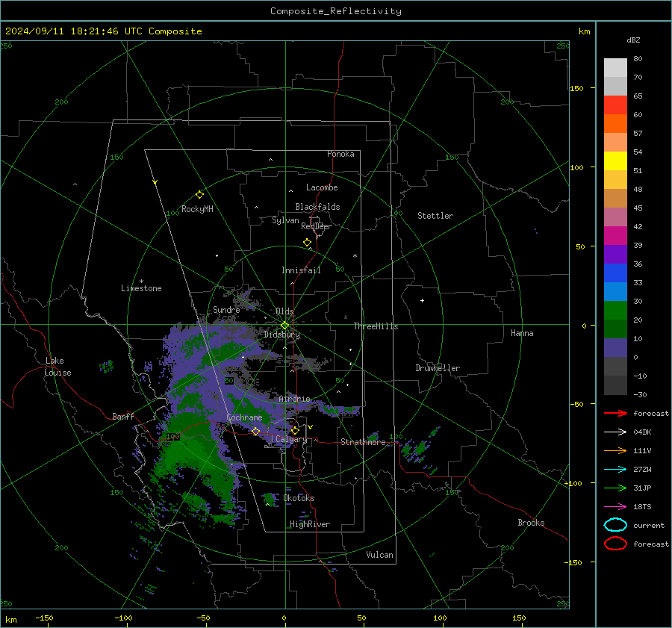Pick the yellow 51-54 dBZ swatch
This screenshot has height=628, width=672.
pos(615,161)
